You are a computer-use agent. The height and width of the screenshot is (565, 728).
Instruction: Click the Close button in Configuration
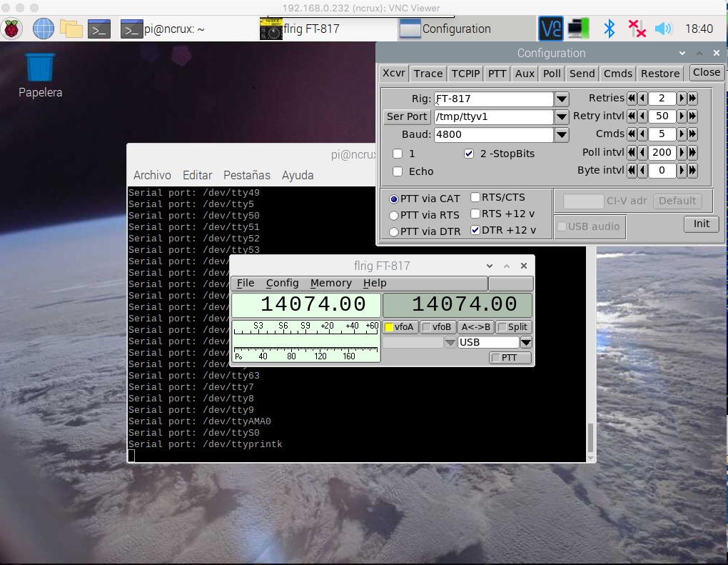(x=707, y=72)
